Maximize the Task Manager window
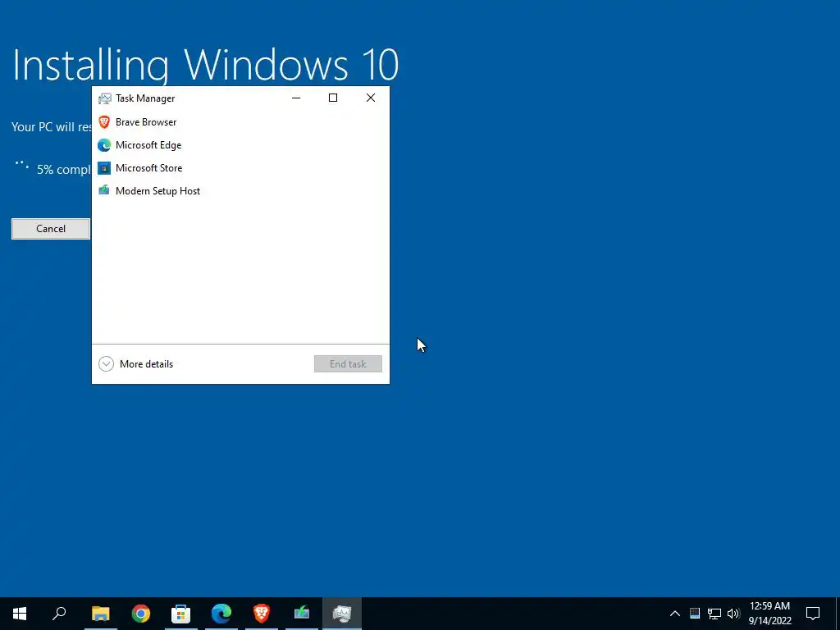840x630 pixels. tap(333, 98)
